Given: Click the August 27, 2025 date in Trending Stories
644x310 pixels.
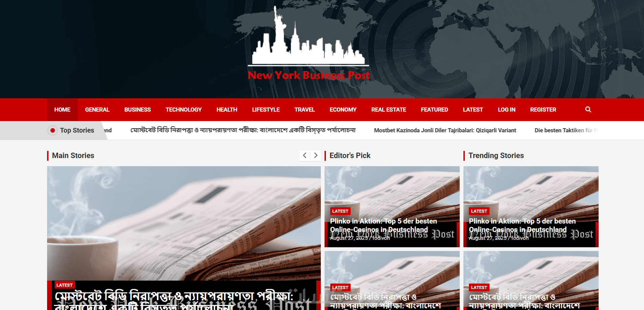Looking at the screenshot, I should click(488, 238).
